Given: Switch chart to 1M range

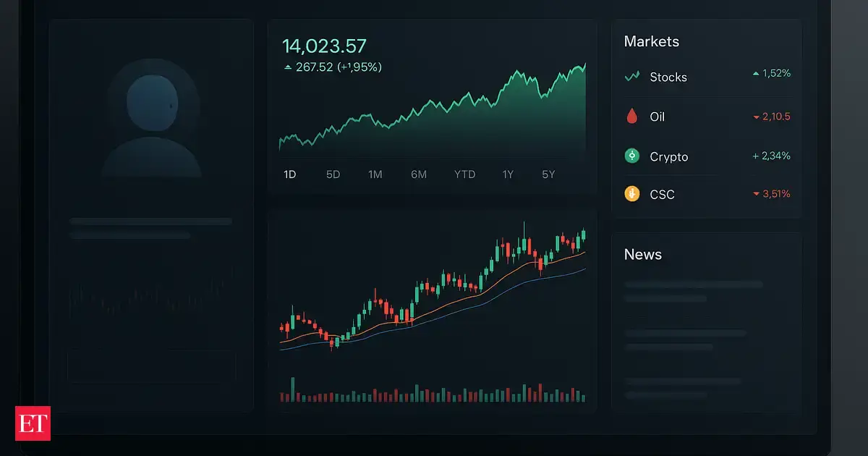Looking at the screenshot, I should [375, 174].
